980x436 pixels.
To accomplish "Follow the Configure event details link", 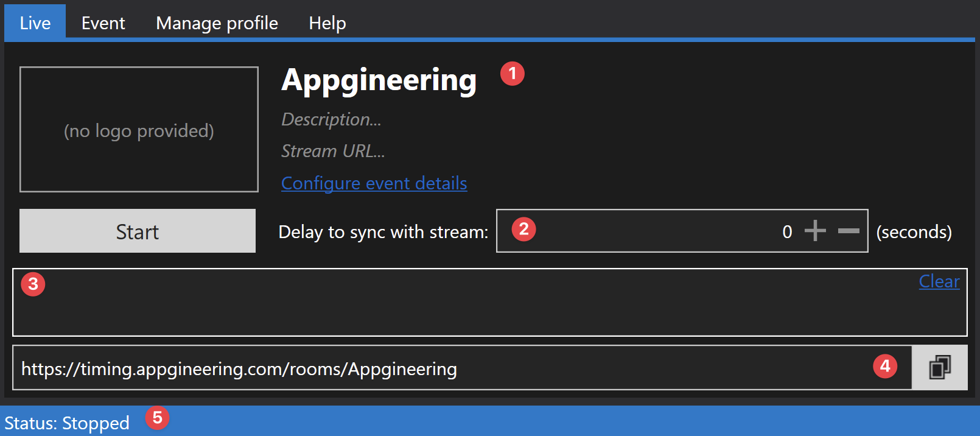I will (374, 183).
